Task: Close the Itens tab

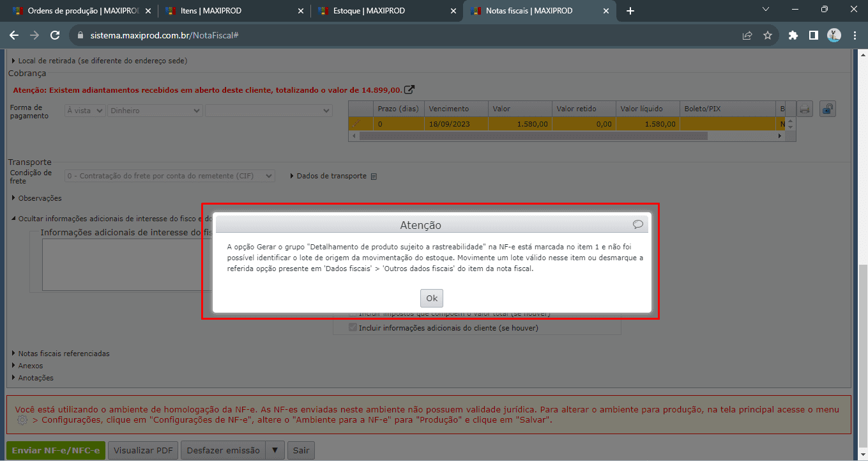Action: [300, 11]
